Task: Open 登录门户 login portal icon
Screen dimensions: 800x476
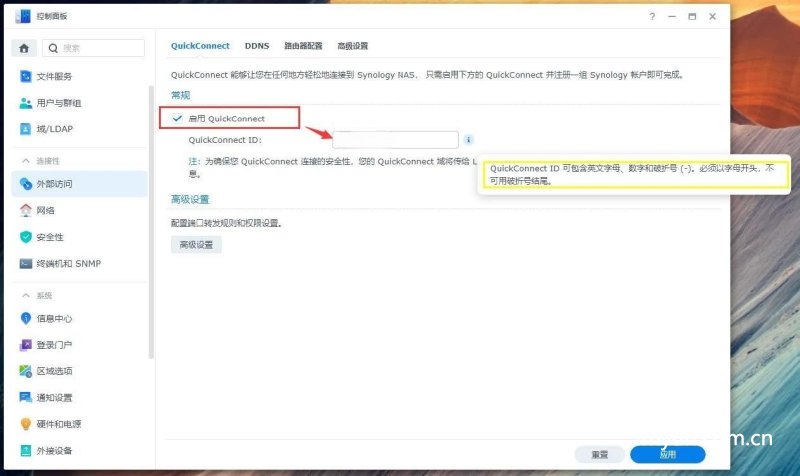Action: point(26,345)
